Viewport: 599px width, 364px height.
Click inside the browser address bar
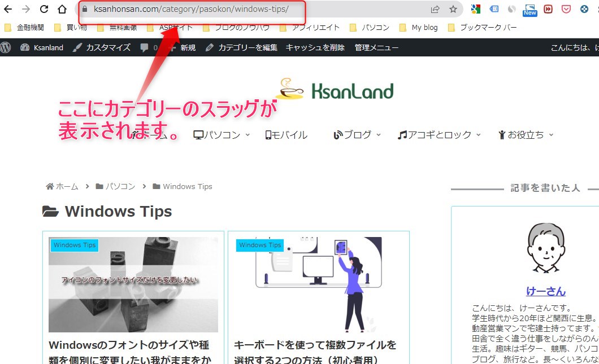tap(226, 9)
